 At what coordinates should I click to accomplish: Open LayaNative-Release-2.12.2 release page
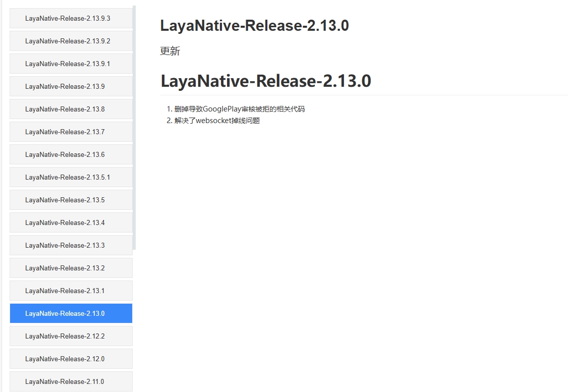(65, 336)
